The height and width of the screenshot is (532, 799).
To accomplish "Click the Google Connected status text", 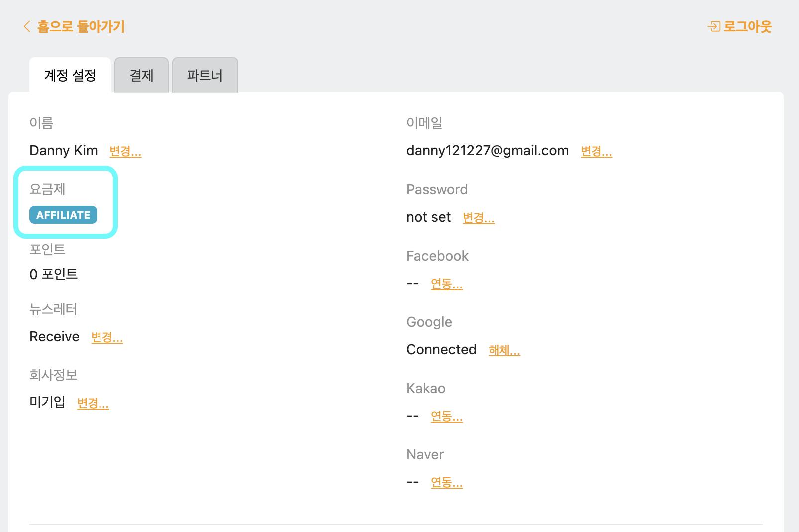I will [x=441, y=350].
